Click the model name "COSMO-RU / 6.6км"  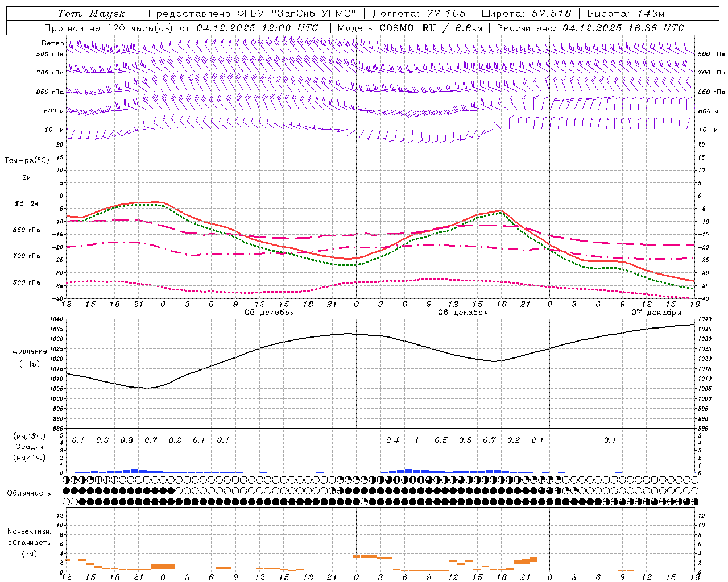click(431, 28)
